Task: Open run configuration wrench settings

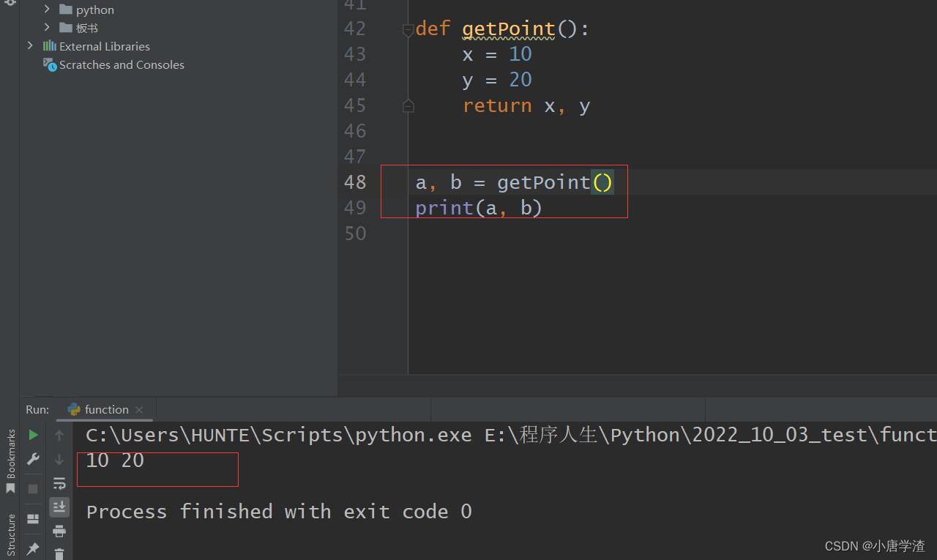Action: (33, 459)
